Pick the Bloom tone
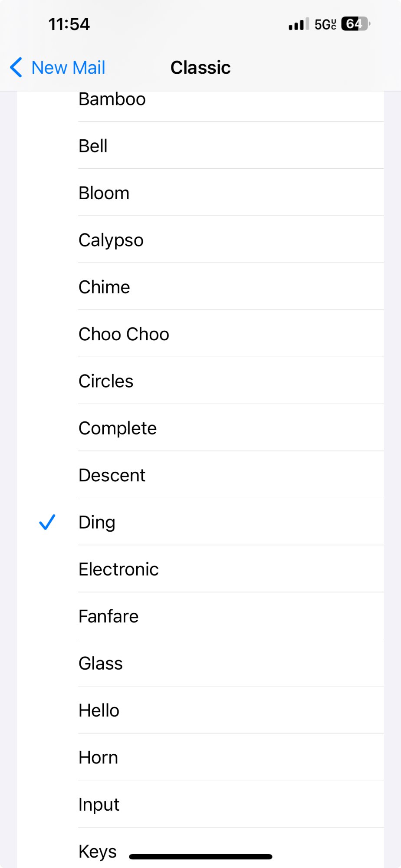This screenshot has width=401, height=868. coord(104,193)
